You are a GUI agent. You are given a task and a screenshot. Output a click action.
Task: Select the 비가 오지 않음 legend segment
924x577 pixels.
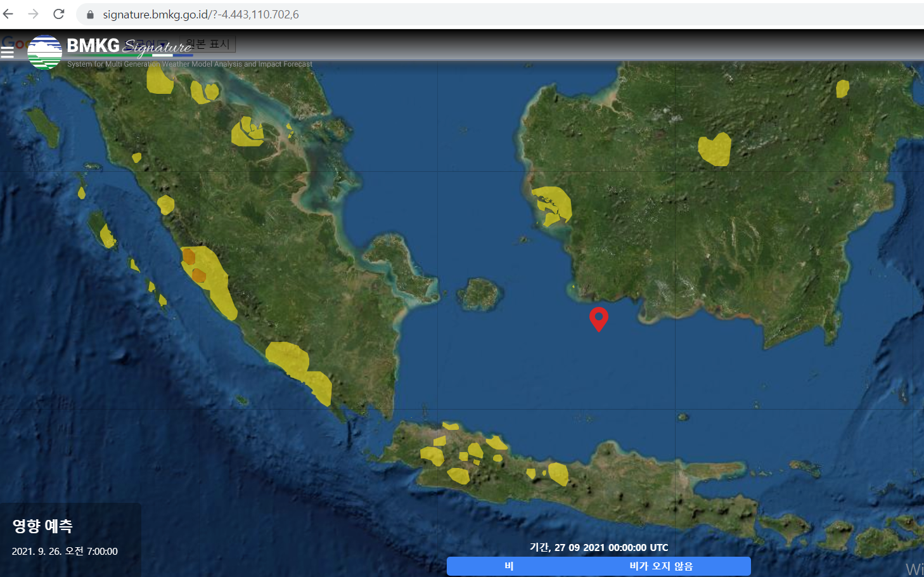point(661,566)
